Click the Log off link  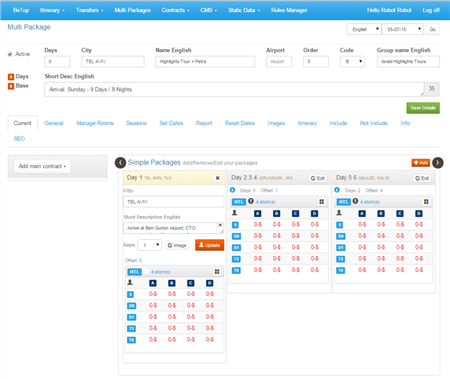(x=431, y=10)
